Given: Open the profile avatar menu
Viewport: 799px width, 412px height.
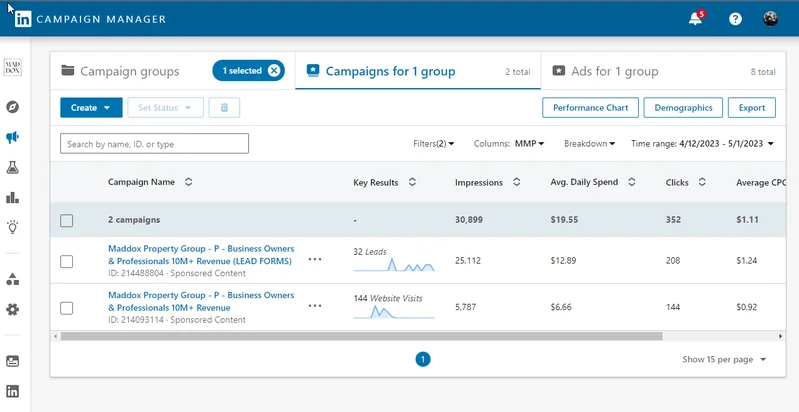Looking at the screenshot, I should (x=770, y=19).
